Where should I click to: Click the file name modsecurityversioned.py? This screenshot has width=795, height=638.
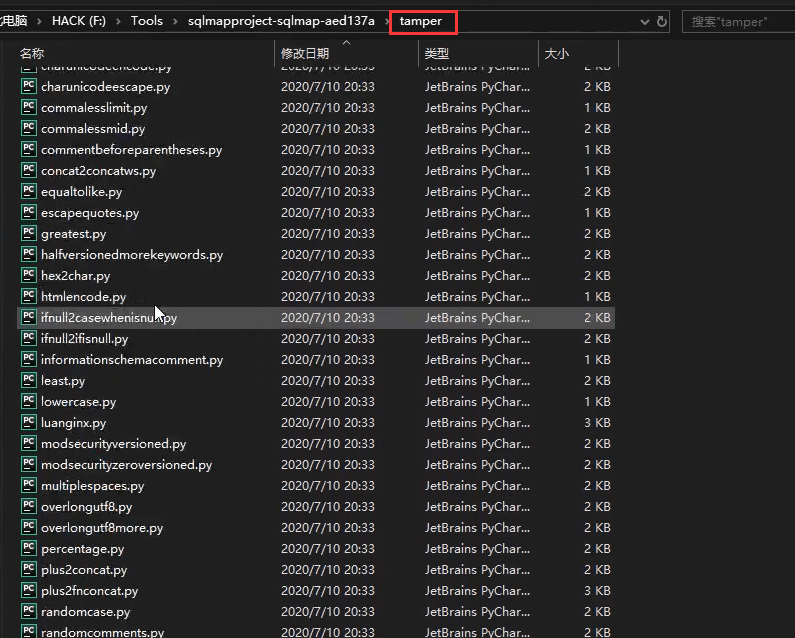click(x=114, y=444)
